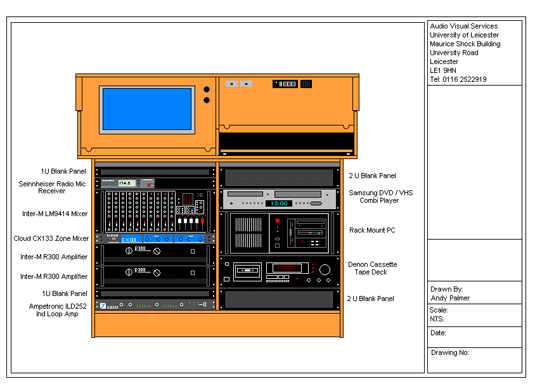Click the "Drawn By: Andy Palmer" field
The height and width of the screenshot is (386, 535).
pyautogui.click(x=475, y=293)
